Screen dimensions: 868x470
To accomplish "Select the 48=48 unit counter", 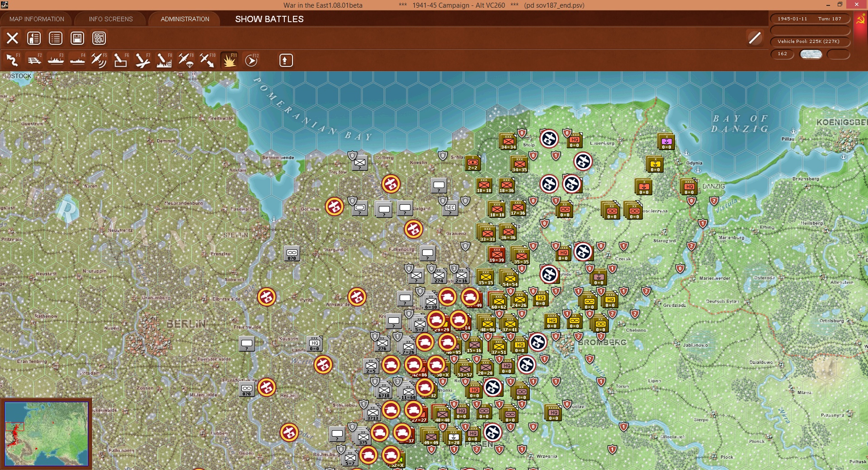I will (442, 414).
